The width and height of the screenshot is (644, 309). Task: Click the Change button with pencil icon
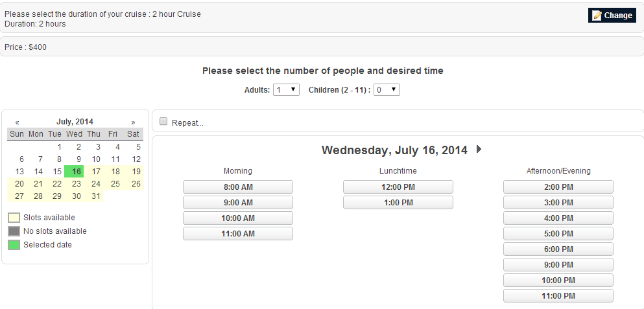pos(612,16)
